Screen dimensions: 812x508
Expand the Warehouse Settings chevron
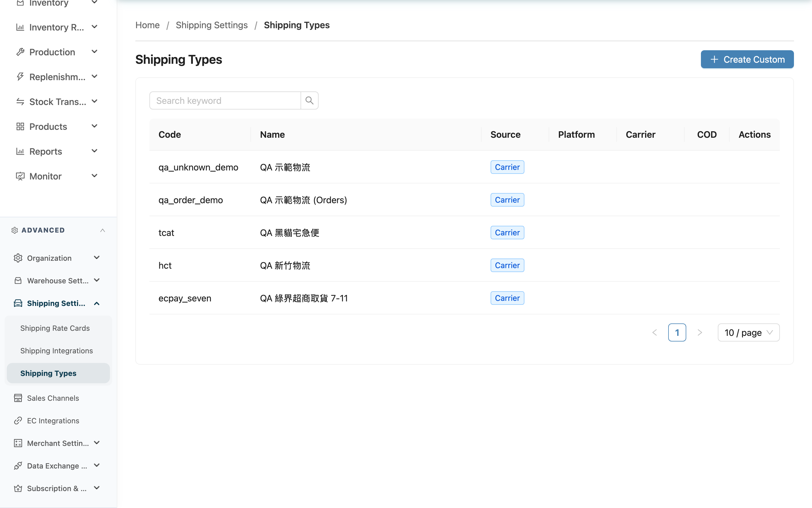pos(97,280)
